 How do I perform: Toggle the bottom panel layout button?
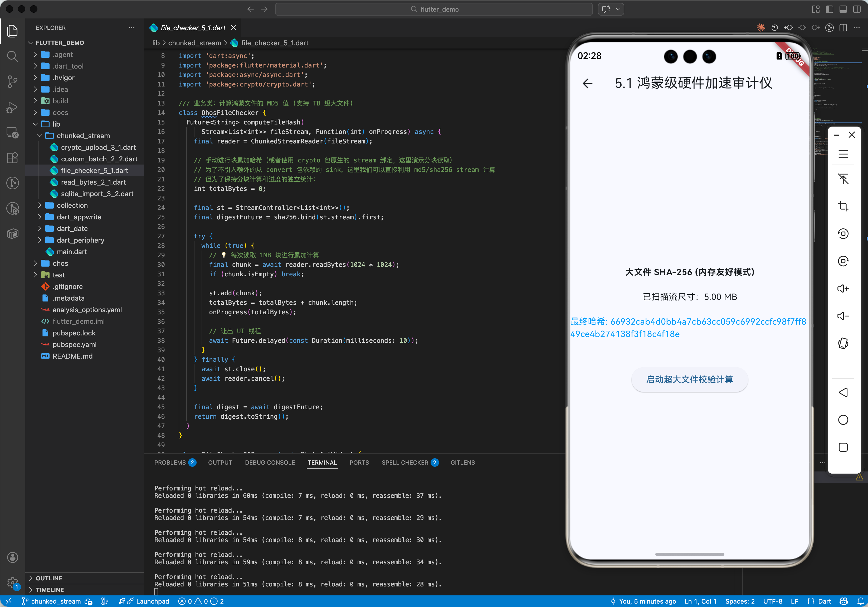pos(843,9)
